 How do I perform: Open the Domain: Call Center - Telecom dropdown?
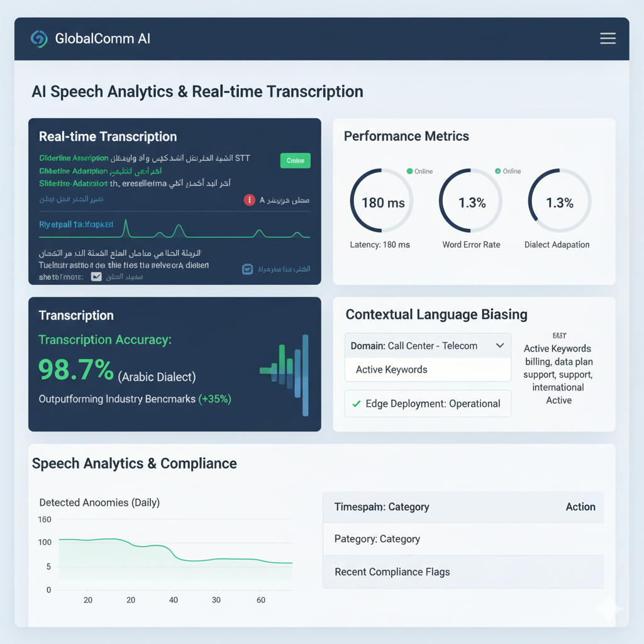tap(428, 345)
